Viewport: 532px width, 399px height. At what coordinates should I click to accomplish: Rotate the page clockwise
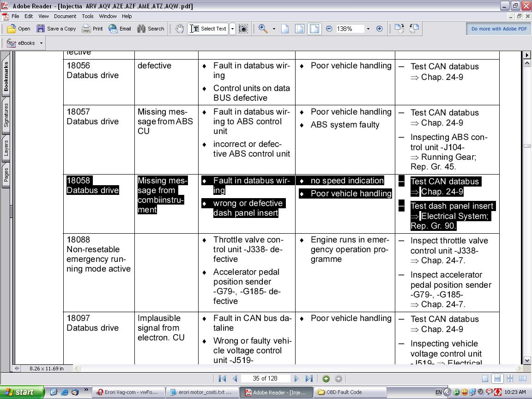[x=399, y=29]
